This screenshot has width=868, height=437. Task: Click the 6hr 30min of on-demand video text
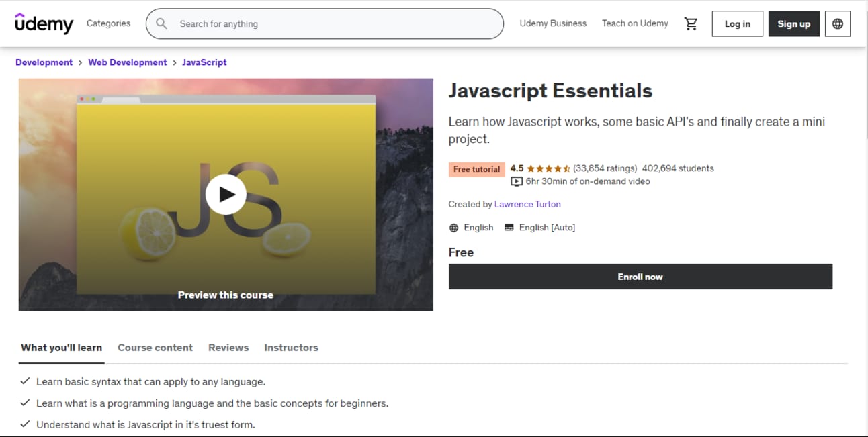[x=588, y=181]
